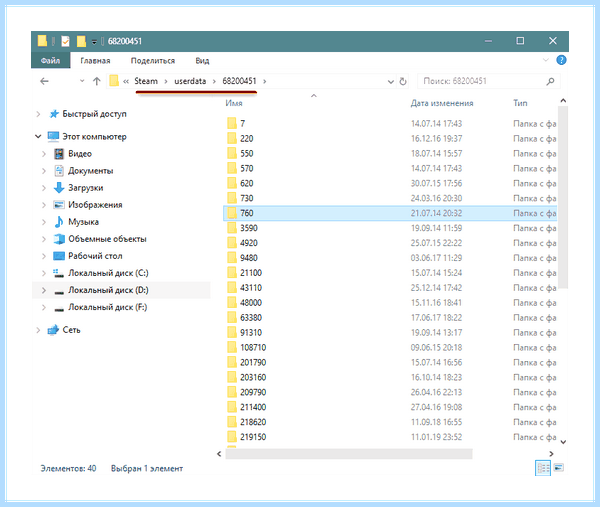Open the Вид ribbon tab

[x=202, y=60]
